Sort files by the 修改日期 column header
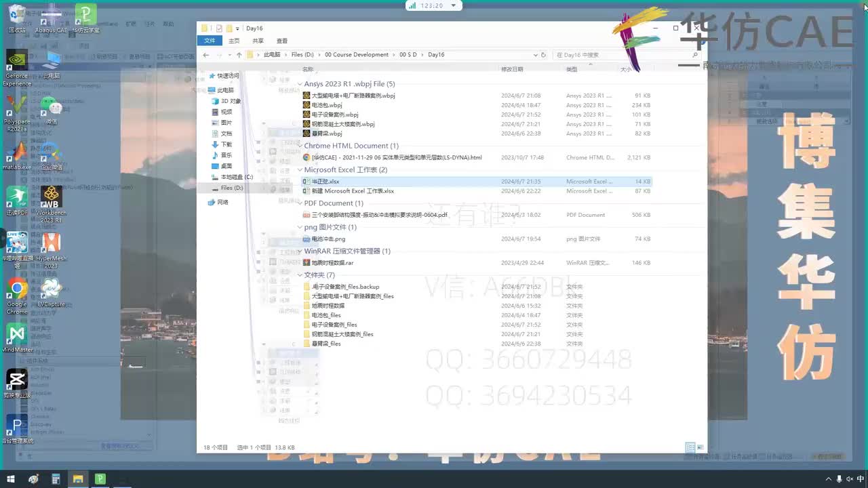The image size is (868, 488). (512, 69)
